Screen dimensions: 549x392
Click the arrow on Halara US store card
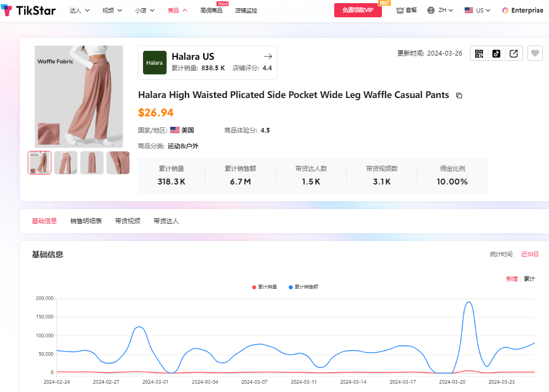(268, 57)
